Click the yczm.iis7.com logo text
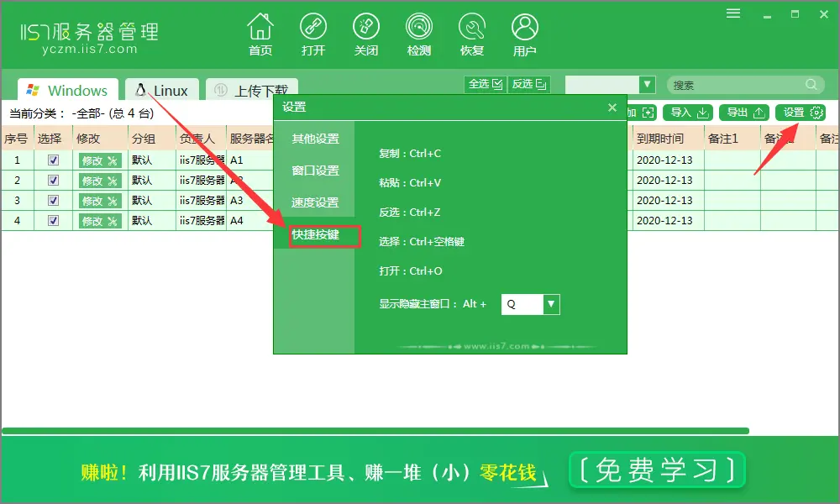840x504 pixels. [x=90, y=50]
